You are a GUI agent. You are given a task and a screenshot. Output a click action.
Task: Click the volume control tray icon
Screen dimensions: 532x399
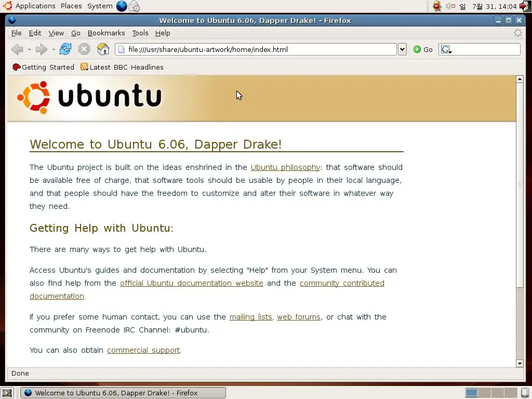click(450, 6)
